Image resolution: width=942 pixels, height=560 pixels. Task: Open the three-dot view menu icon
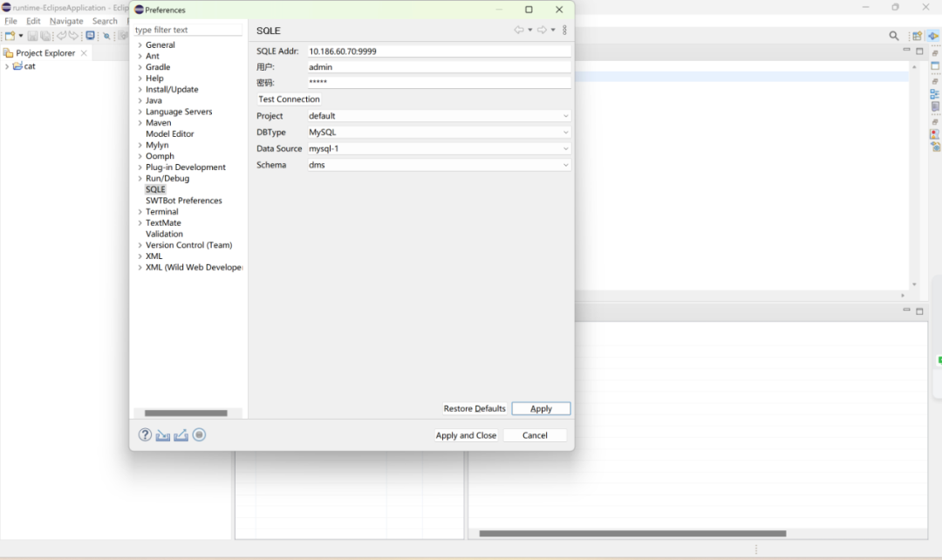(564, 30)
